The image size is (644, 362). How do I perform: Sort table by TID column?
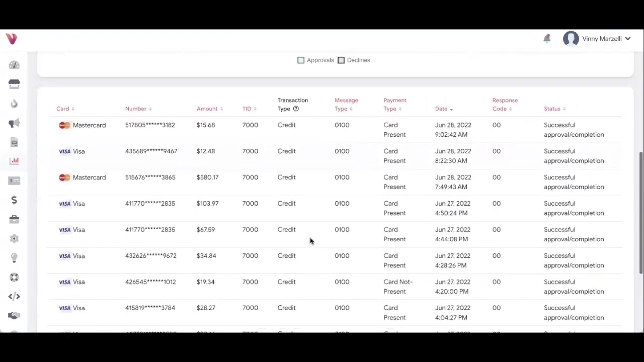(x=249, y=109)
